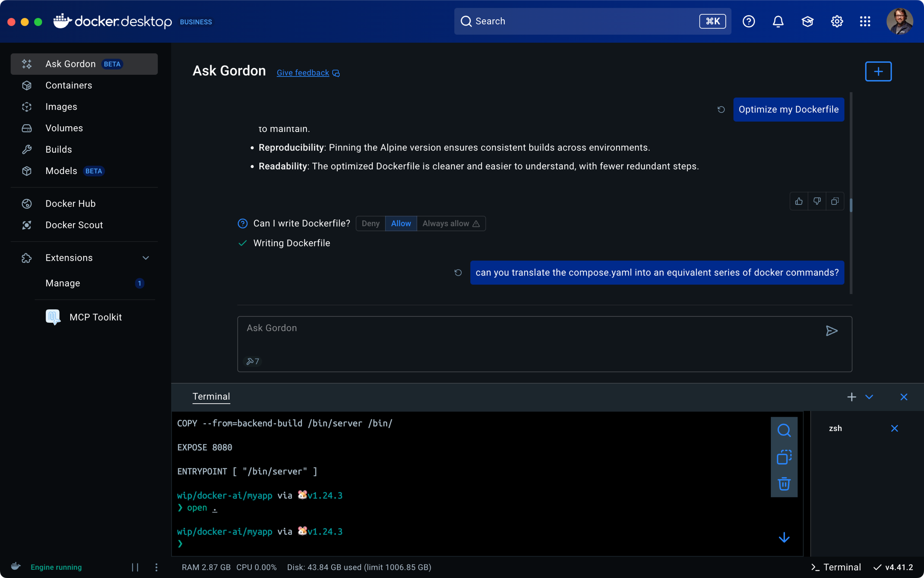Open the engine options three-dot menu

pos(156,567)
